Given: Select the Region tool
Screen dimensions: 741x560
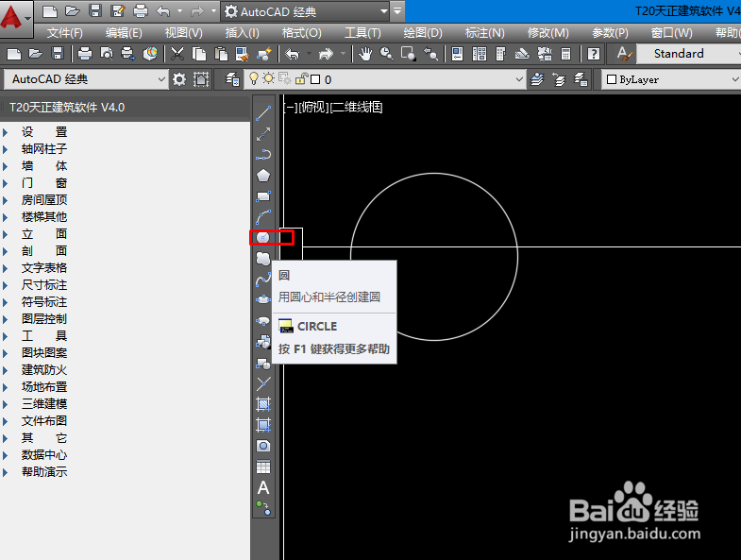Looking at the screenshot, I should pos(263,446).
